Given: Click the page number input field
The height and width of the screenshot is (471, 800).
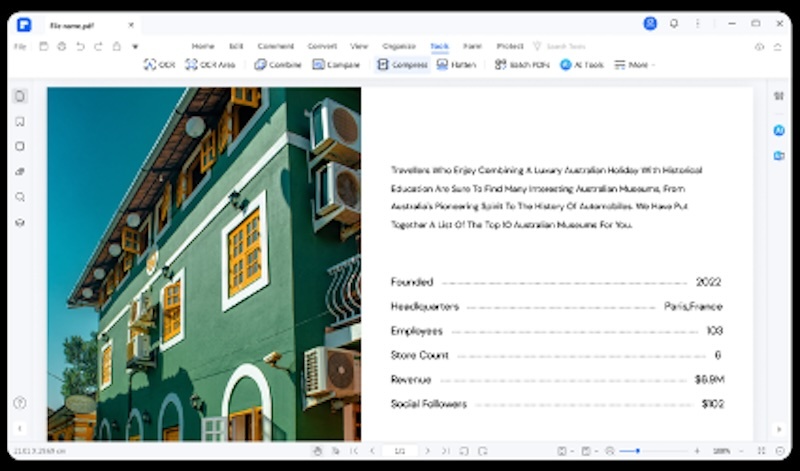Looking at the screenshot, I should coord(399,451).
